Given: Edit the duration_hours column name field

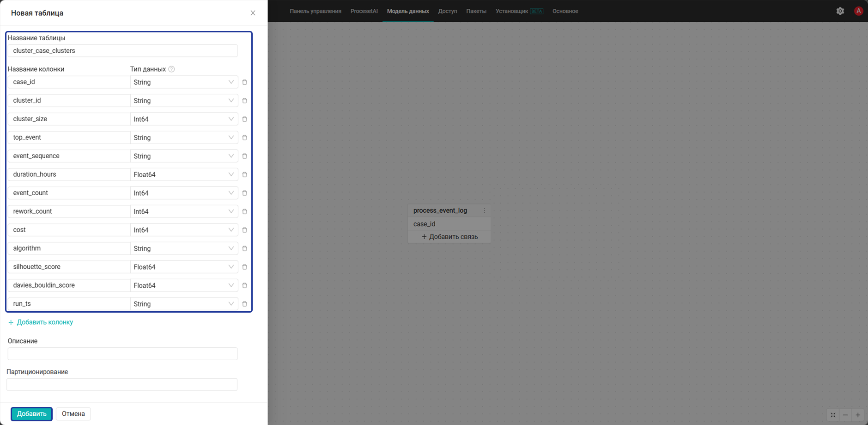Looking at the screenshot, I should point(69,175).
